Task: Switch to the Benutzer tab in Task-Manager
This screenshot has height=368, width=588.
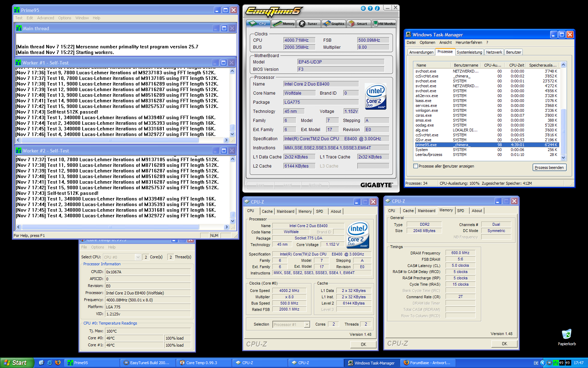Action: point(513,52)
